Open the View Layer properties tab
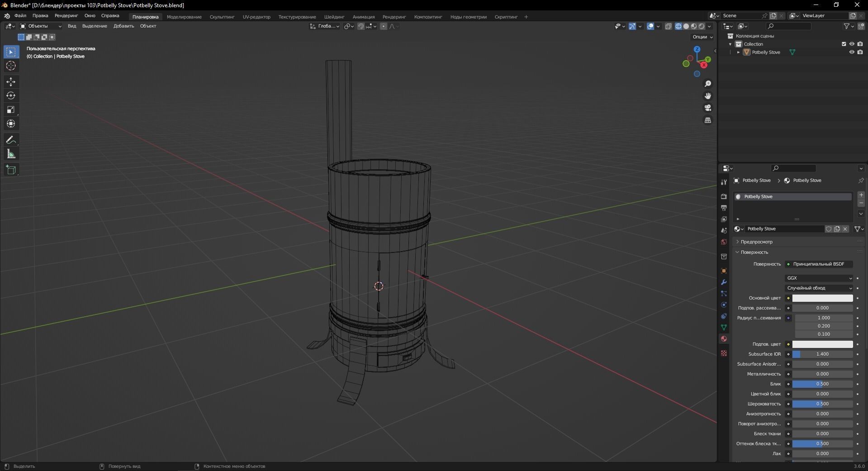Image resolution: width=868 pixels, height=471 pixels. point(724,219)
